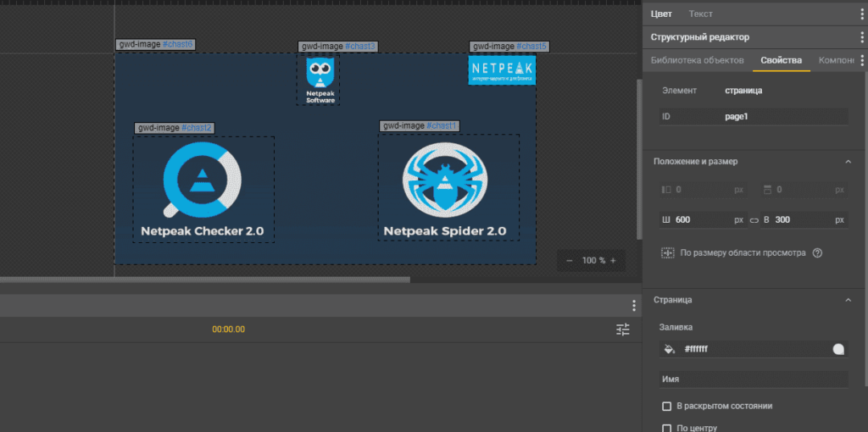Open the Цвет panel three-dot menu

click(861, 14)
